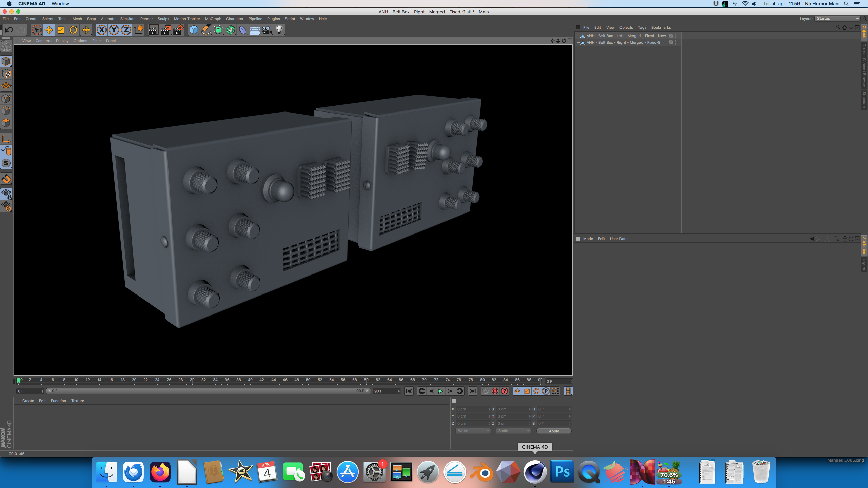Viewport: 868px width, 488px height.
Task: Open the MoGraph menu
Action: 213,19
